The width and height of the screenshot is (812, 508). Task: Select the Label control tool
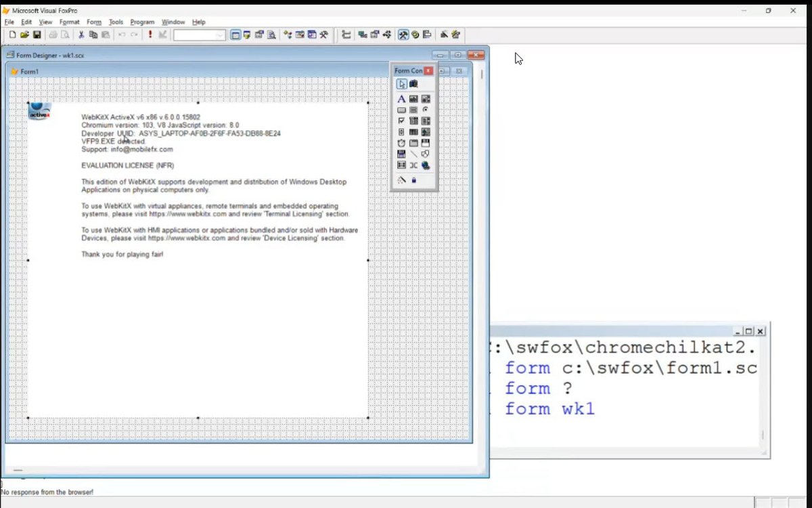(x=401, y=99)
